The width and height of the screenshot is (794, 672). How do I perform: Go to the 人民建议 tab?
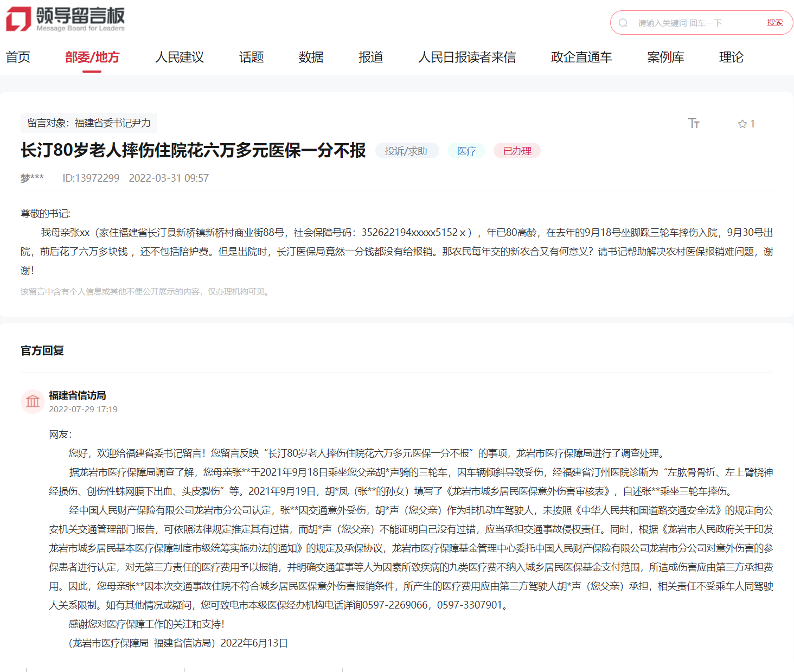180,57
